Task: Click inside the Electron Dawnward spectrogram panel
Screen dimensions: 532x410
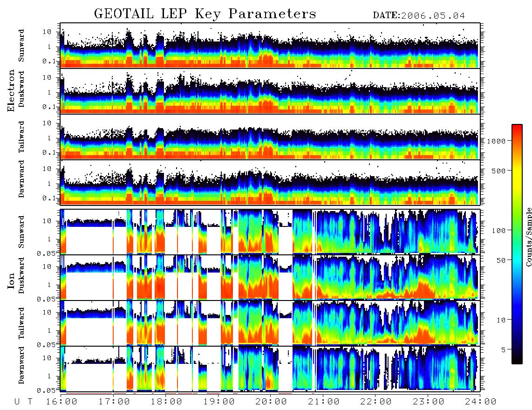Action: point(270,183)
